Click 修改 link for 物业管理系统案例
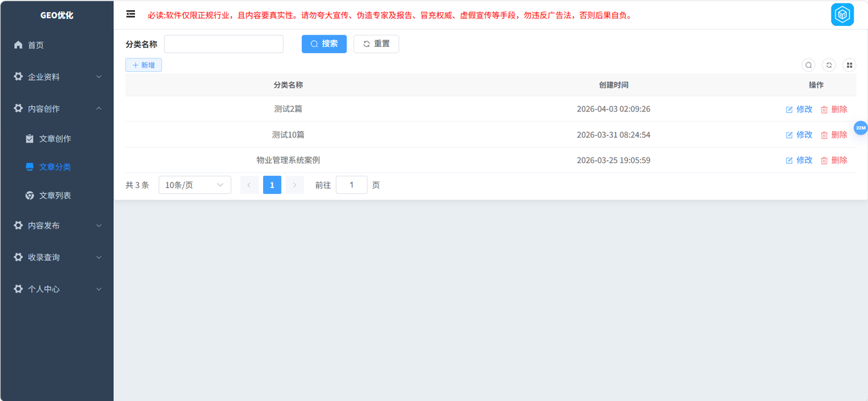The image size is (868, 401). point(804,160)
